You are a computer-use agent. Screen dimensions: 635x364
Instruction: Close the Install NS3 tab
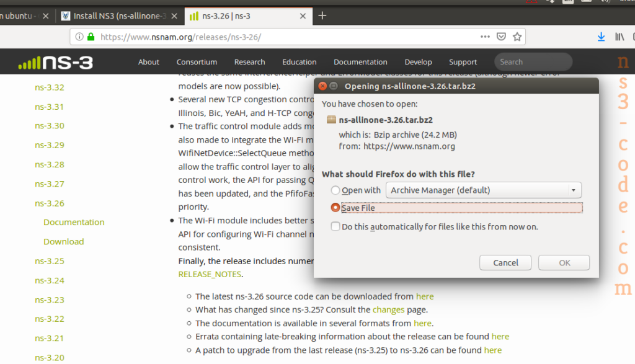[174, 16]
